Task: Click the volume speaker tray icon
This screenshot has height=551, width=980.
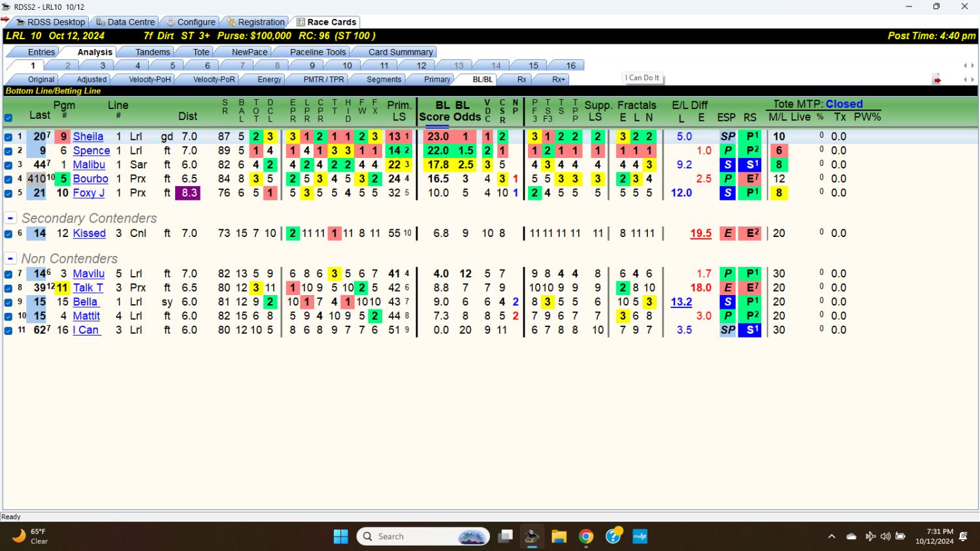Action: click(885, 537)
